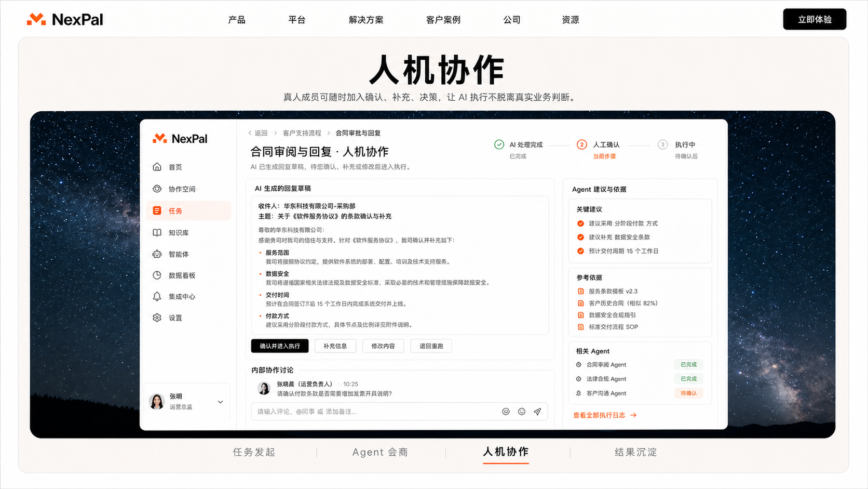This screenshot has height=489, width=868.
Task: Click 确认并进入执行 button
Action: (280, 346)
